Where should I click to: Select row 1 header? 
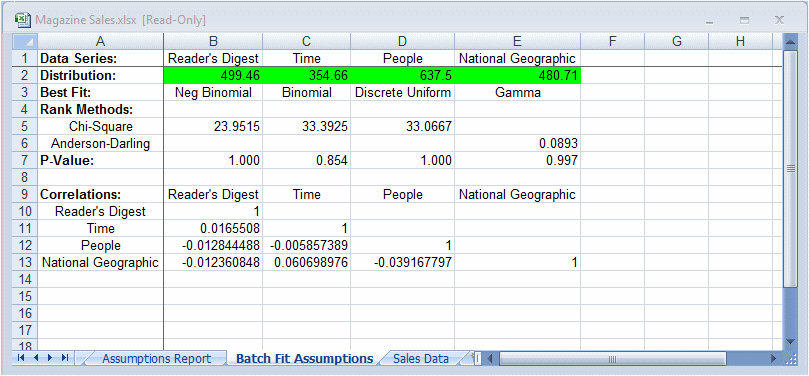pos(24,58)
